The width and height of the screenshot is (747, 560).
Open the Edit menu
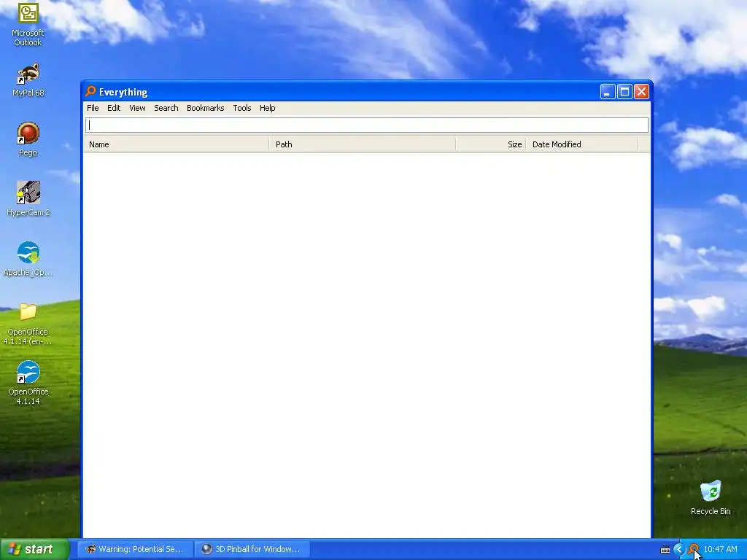(x=114, y=108)
